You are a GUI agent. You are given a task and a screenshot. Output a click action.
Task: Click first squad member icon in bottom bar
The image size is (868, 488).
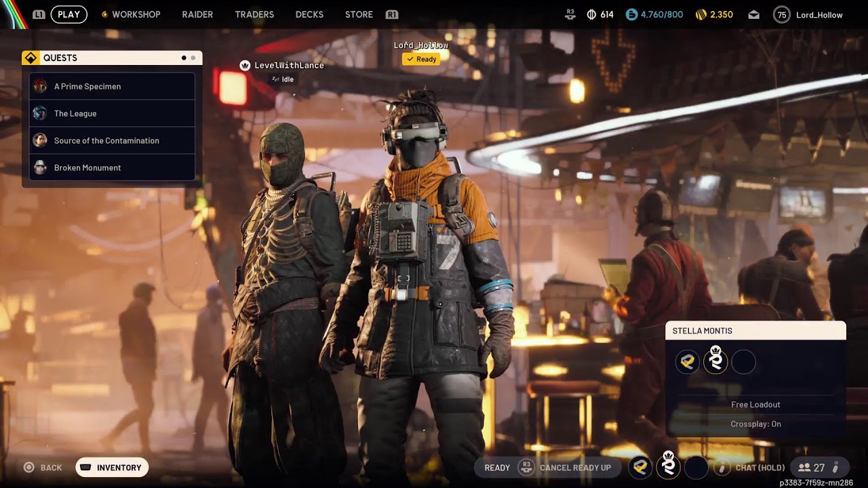(640, 467)
